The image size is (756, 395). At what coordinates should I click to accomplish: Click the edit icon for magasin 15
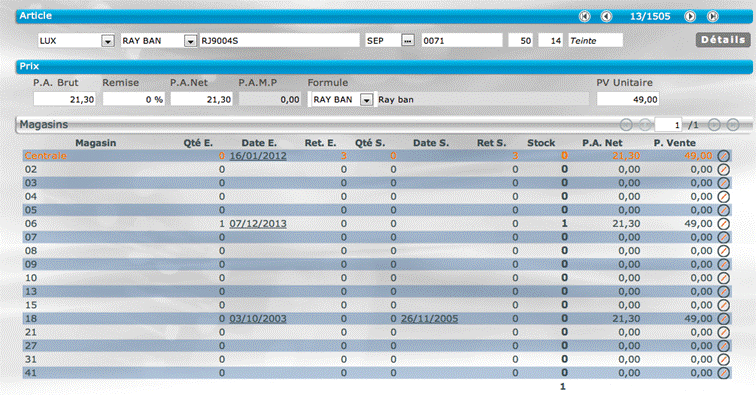point(723,305)
